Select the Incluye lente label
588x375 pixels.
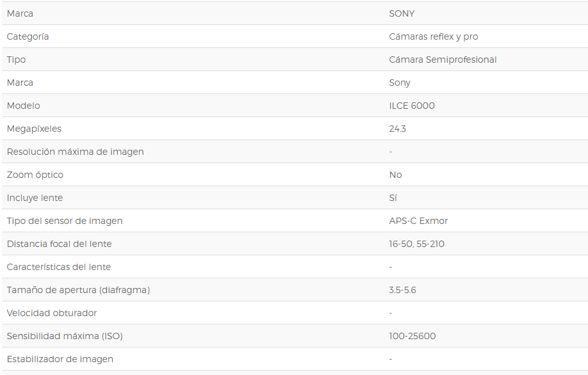tap(35, 198)
